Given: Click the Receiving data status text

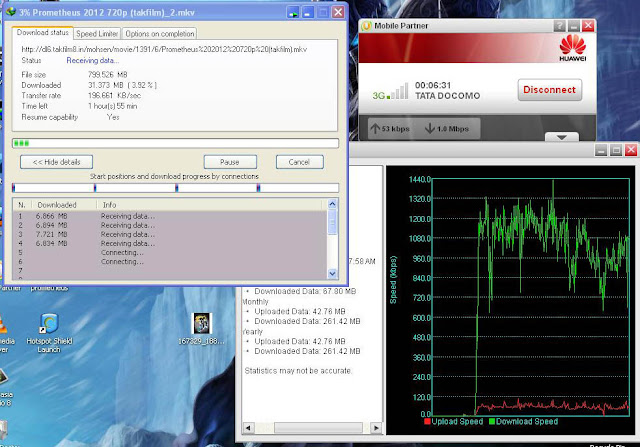Looking at the screenshot, I should coord(93,60).
